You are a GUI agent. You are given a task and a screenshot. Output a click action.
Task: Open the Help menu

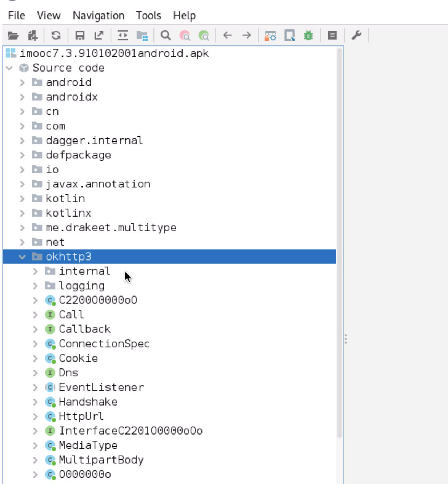click(x=184, y=16)
